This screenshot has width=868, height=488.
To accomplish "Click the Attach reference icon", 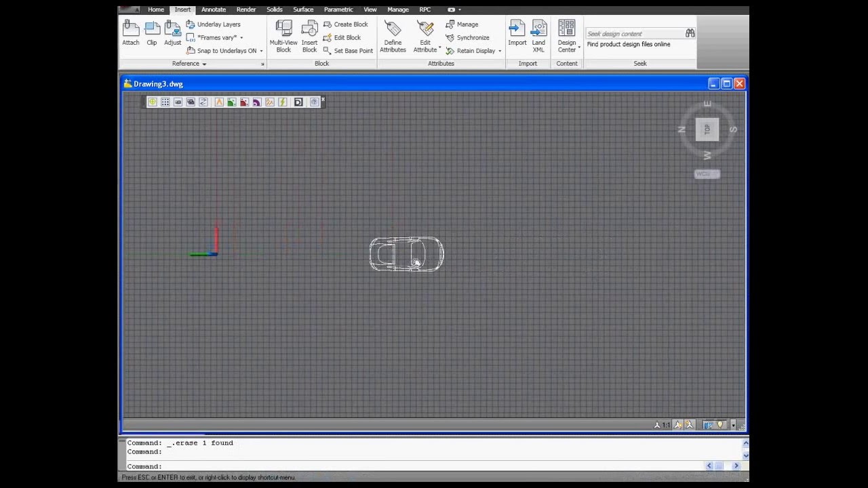I will point(131,33).
